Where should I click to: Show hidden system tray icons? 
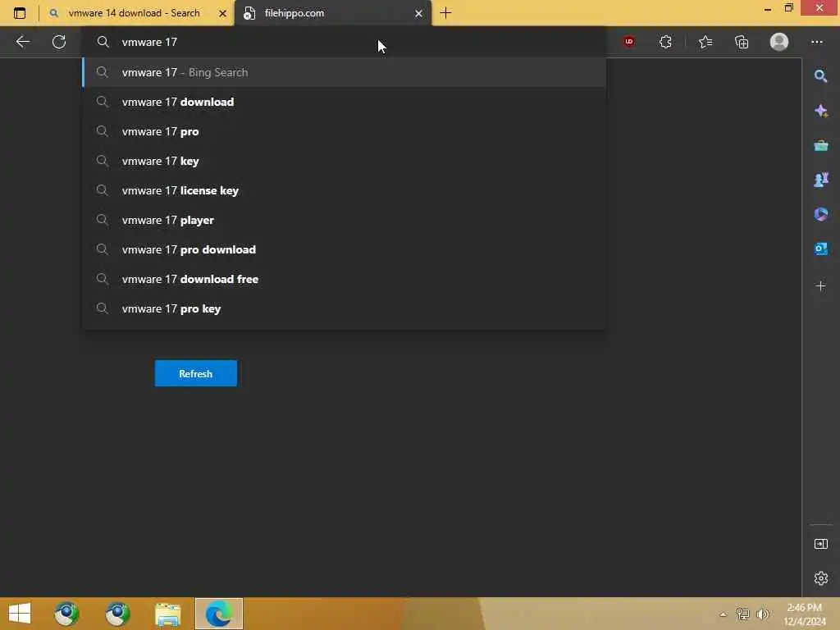point(724,614)
